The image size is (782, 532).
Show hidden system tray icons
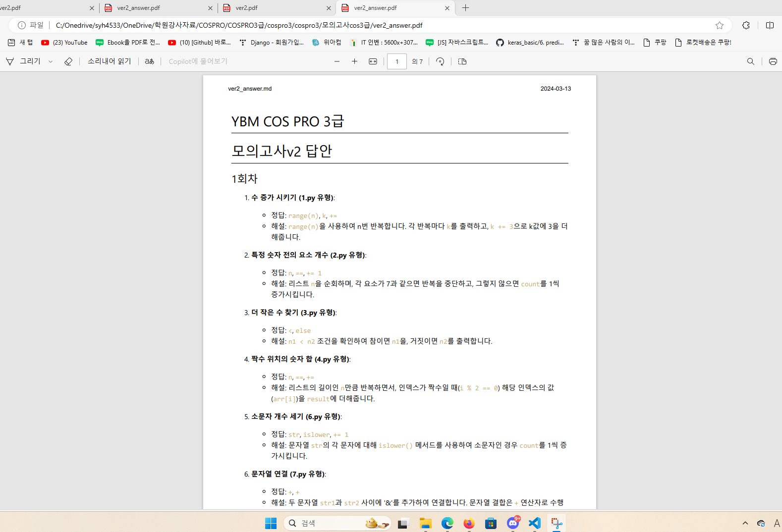coord(745,523)
